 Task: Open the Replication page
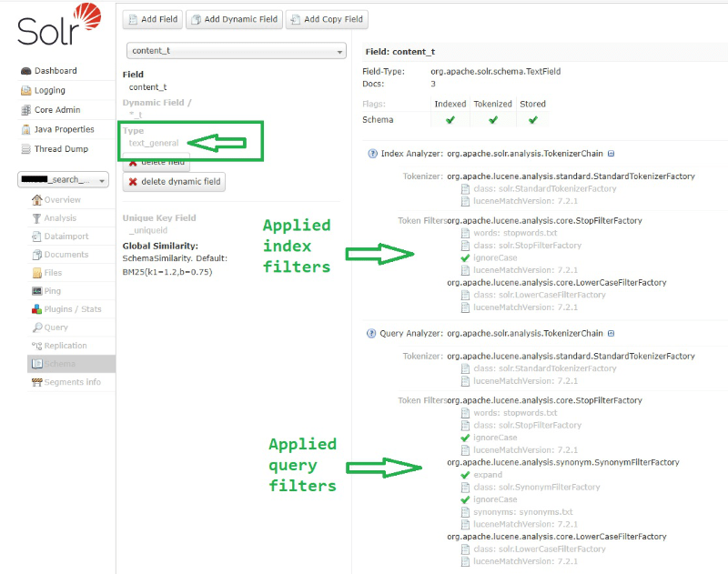click(x=66, y=346)
